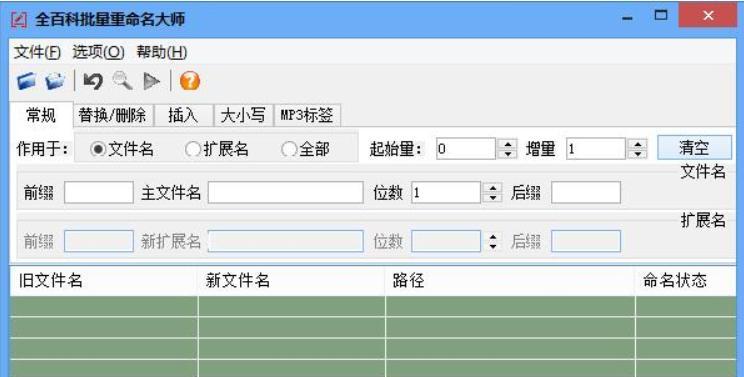744x377 pixels.
Task: Decrease filename 位数 with down arrow
Action: (493, 198)
